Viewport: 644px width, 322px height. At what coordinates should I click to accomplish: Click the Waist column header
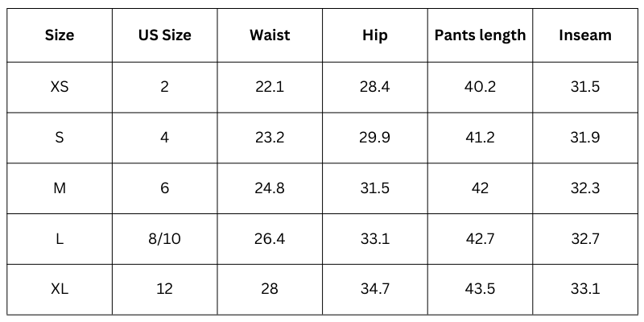[x=270, y=35]
